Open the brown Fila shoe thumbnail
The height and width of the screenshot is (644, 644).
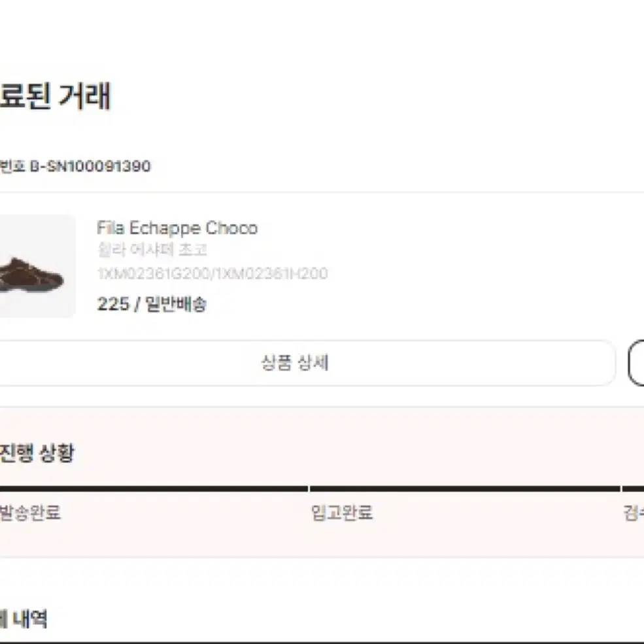pyautogui.click(x=37, y=266)
